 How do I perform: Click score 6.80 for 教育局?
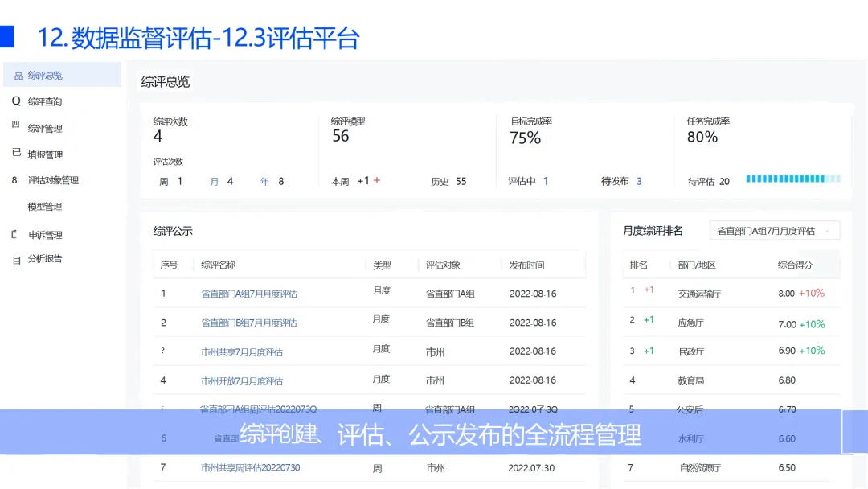click(787, 380)
